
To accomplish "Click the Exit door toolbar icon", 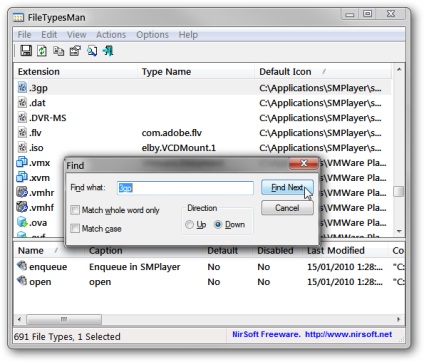I will click(x=108, y=51).
